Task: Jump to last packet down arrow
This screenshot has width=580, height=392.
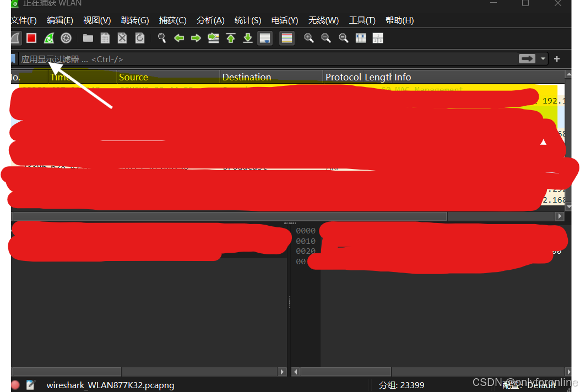Action: [x=248, y=38]
